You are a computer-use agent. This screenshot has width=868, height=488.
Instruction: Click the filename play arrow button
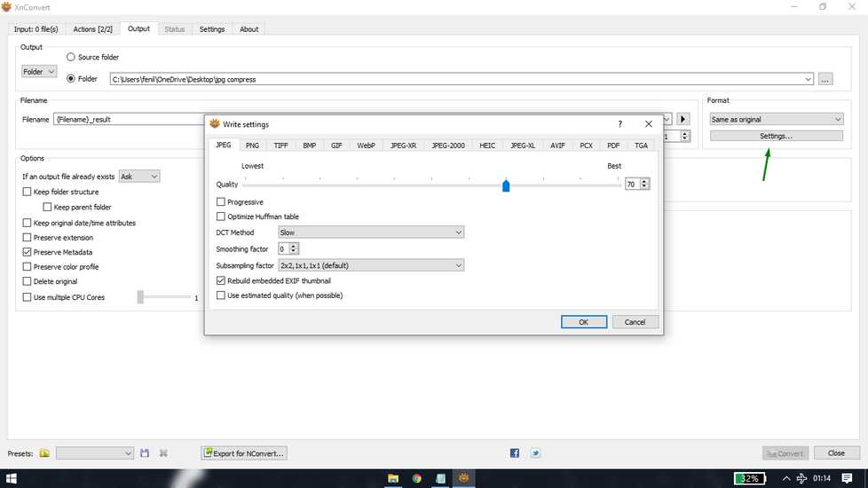click(x=683, y=119)
